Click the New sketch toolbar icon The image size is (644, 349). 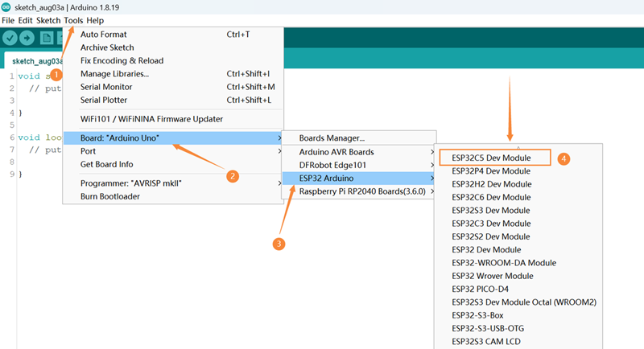click(x=47, y=38)
